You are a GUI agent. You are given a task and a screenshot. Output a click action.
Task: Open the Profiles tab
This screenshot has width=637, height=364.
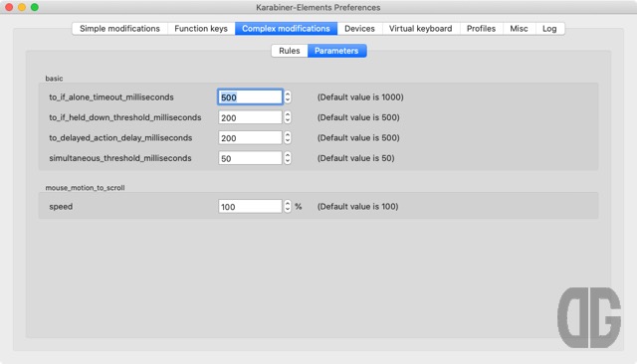(x=481, y=29)
